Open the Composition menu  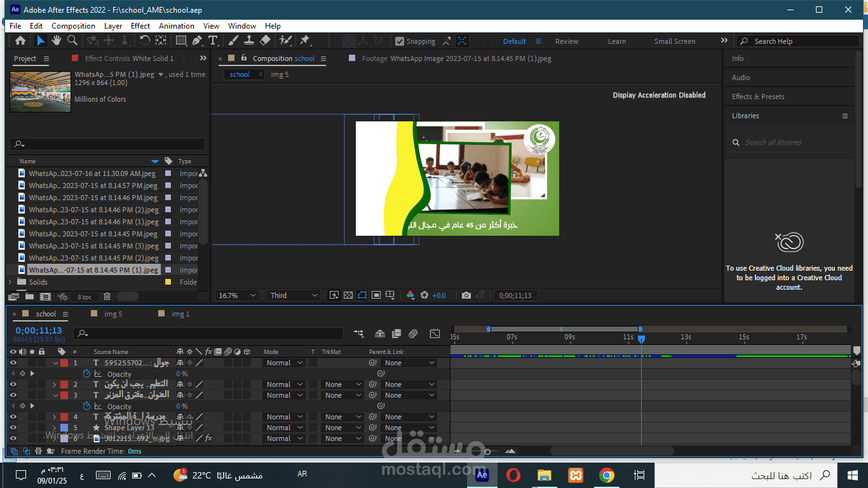[x=73, y=26]
